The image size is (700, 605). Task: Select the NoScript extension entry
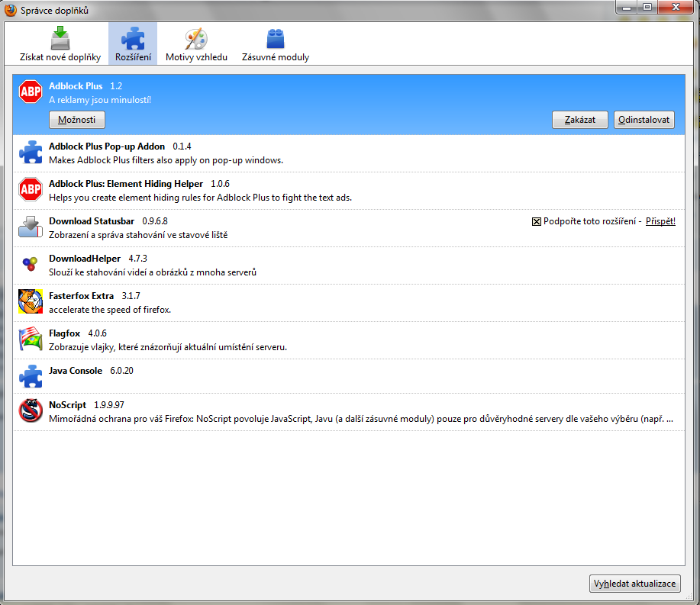pyautogui.click(x=349, y=412)
